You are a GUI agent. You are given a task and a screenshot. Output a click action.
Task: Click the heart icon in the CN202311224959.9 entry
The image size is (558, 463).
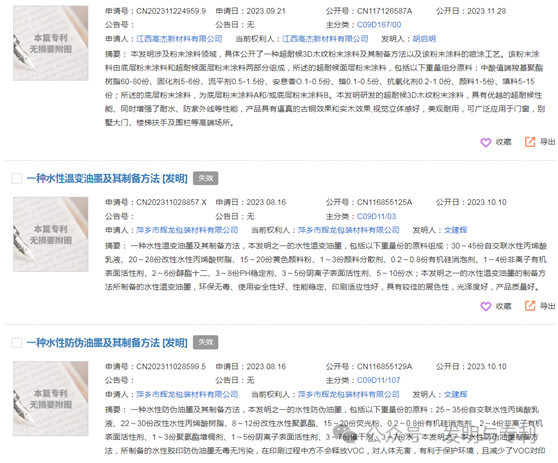[486, 142]
